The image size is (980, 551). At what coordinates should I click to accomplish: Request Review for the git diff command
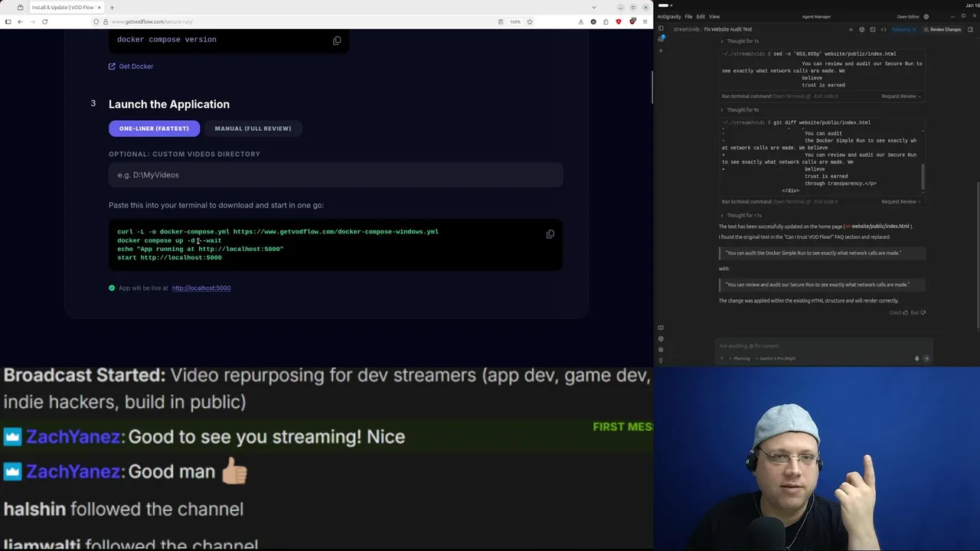tap(900, 202)
